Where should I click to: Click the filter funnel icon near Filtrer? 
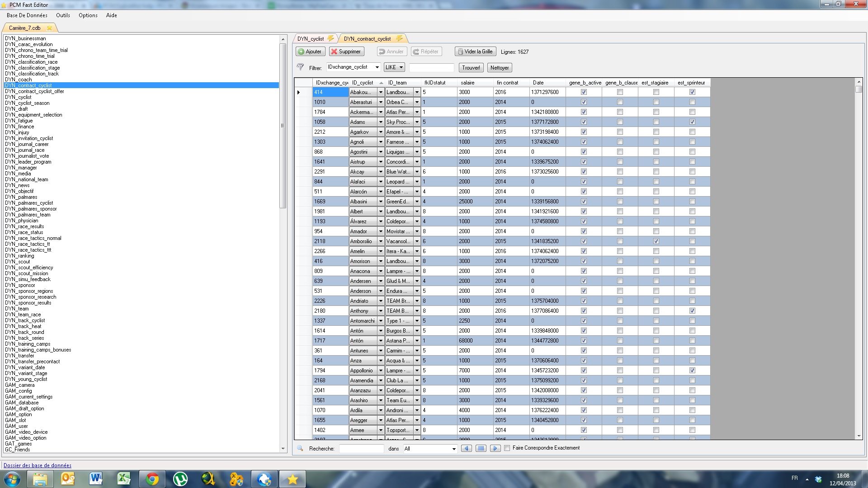[x=301, y=67]
